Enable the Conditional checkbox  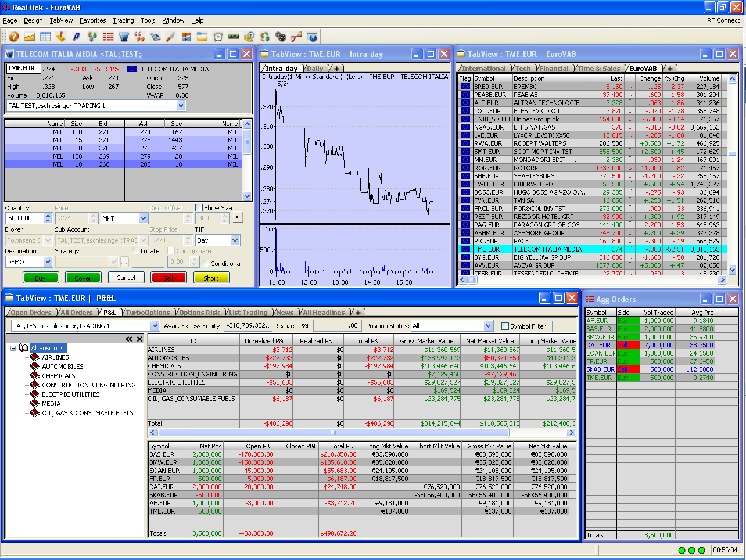206,263
